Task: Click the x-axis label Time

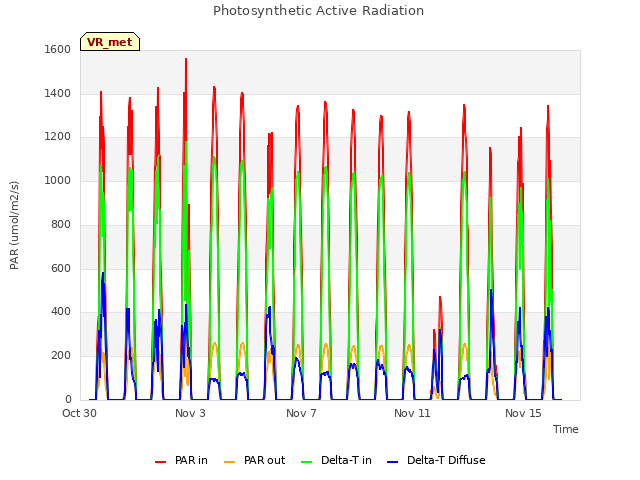Action: 565,429
